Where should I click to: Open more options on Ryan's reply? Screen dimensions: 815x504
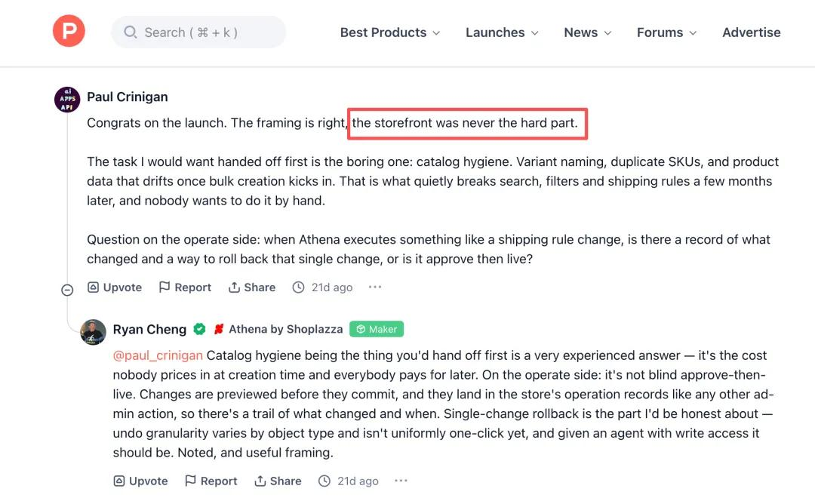pyautogui.click(x=401, y=481)
